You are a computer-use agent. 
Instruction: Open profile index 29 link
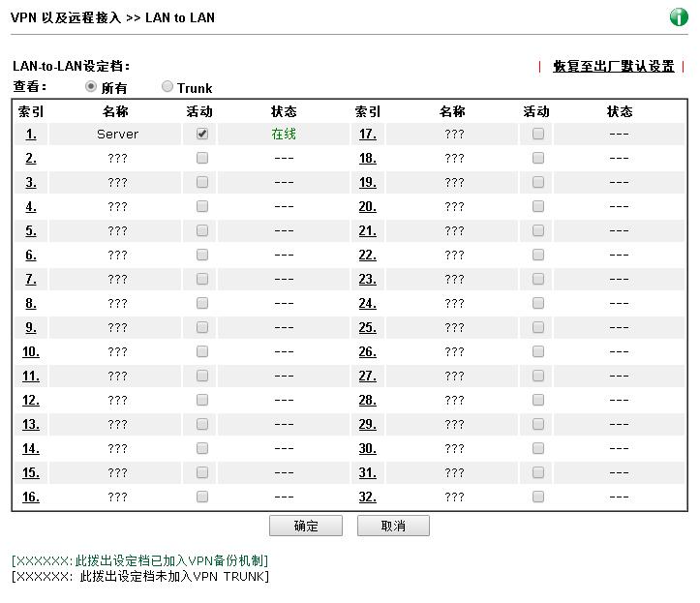pyautogui.click(x=367, y=424)
